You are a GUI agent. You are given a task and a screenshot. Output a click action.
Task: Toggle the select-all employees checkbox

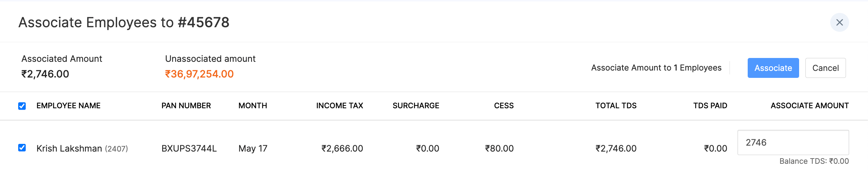[x=22, y=106]
